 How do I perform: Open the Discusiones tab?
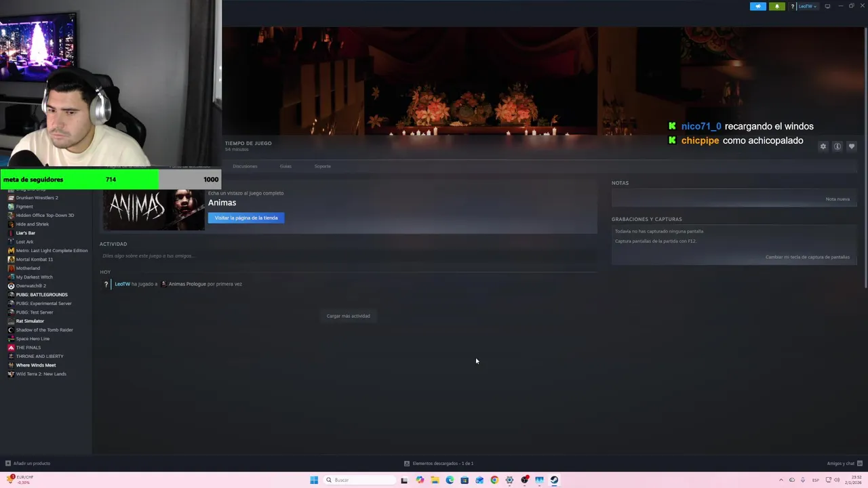click(245, 166)
